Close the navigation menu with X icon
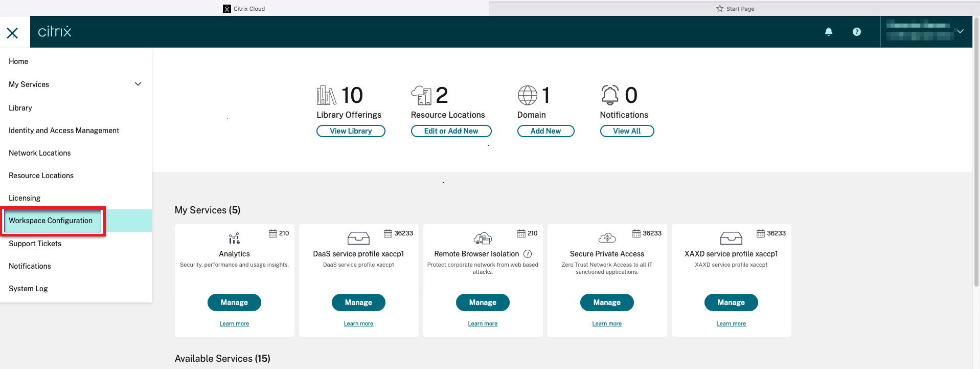The image size is (980, 369). [12, 33]
